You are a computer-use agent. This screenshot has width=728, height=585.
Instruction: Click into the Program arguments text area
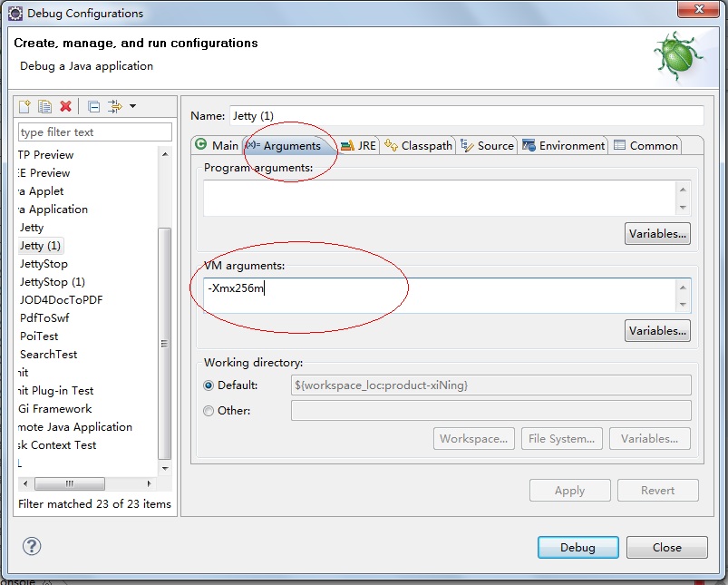439,199
